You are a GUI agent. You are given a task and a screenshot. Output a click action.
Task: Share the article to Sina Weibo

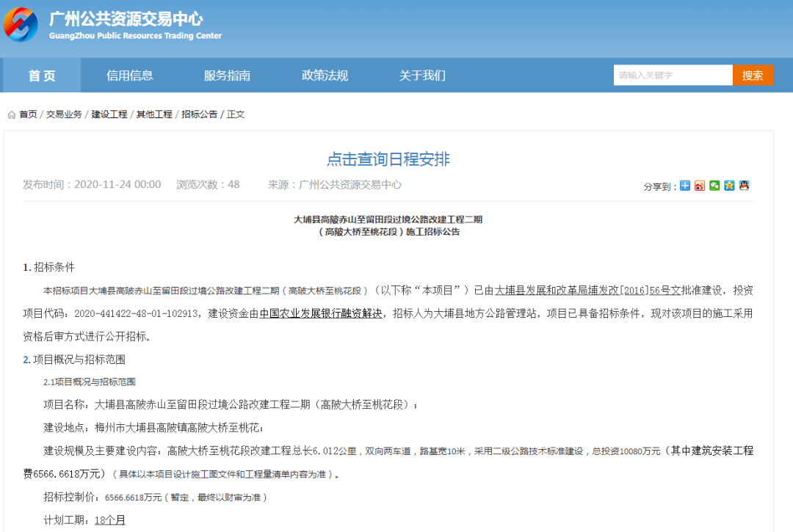pyautogui.click(x=700, y=186)
